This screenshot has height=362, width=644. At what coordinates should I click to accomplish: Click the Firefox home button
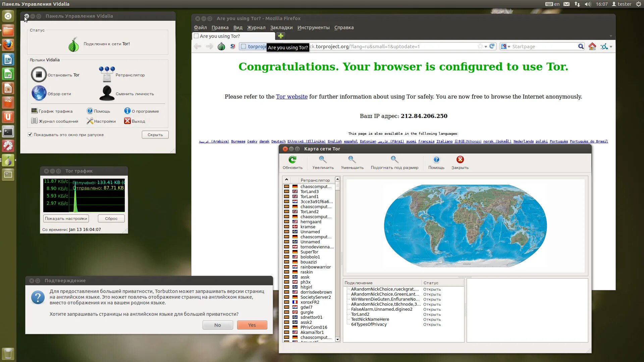coord(592,47)
